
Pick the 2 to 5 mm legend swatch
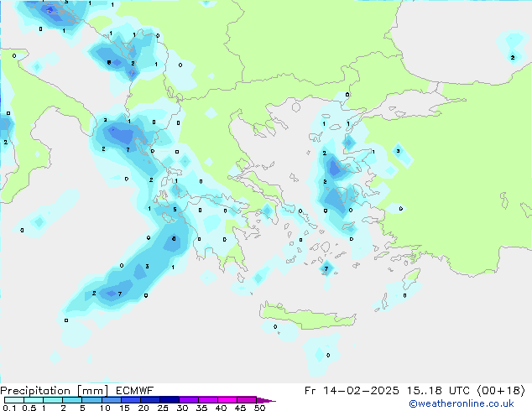(x=72, y=400)
